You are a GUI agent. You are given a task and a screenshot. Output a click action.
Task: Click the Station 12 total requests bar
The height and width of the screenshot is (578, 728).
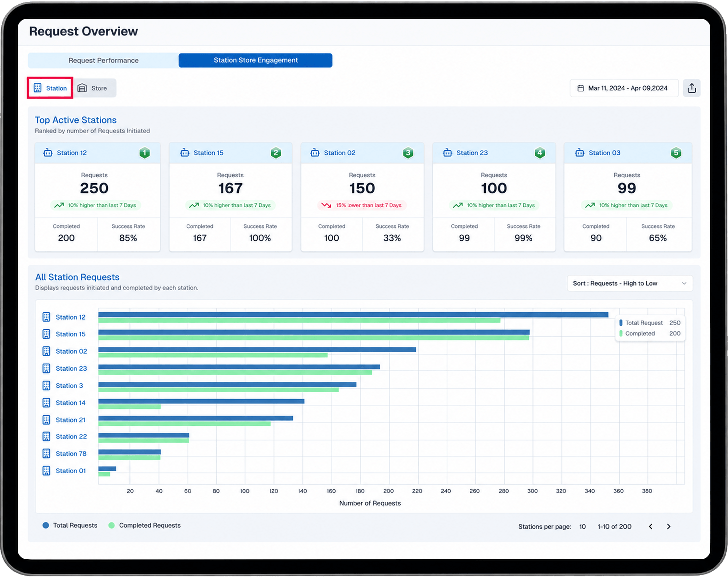pyautogui.click(x=353, y=314)
